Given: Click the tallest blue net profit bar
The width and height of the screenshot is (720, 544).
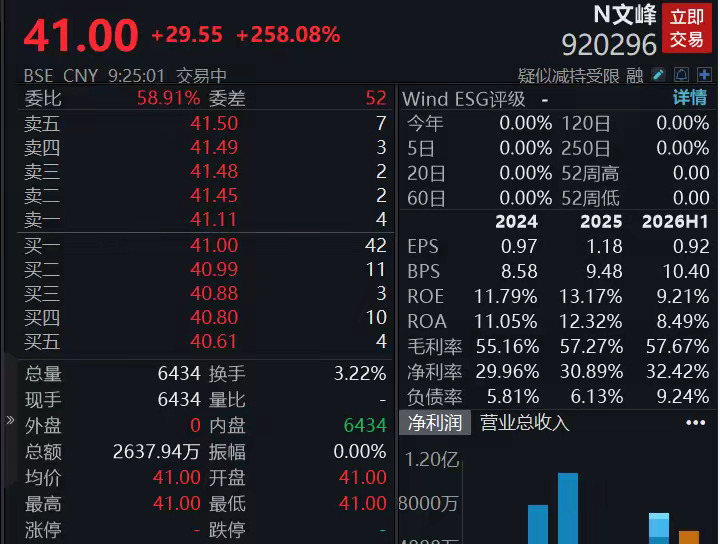Looking at the screenshot, I should coord(568,508).
